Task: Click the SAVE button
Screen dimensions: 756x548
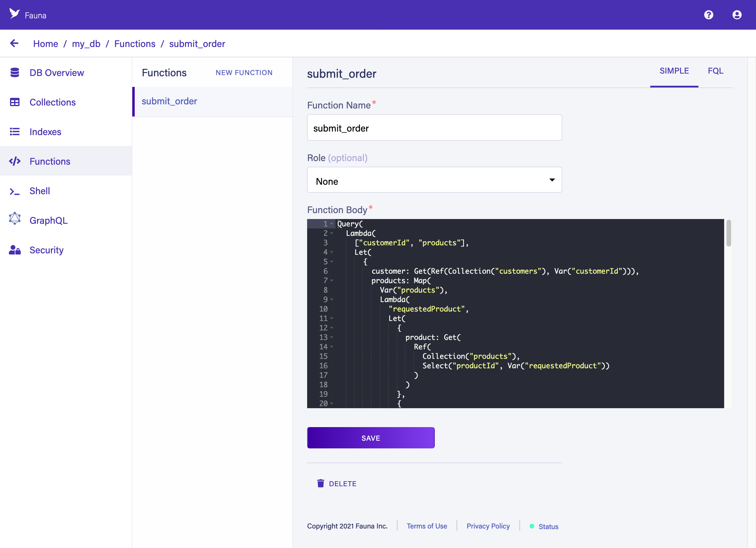Action: 371,437
